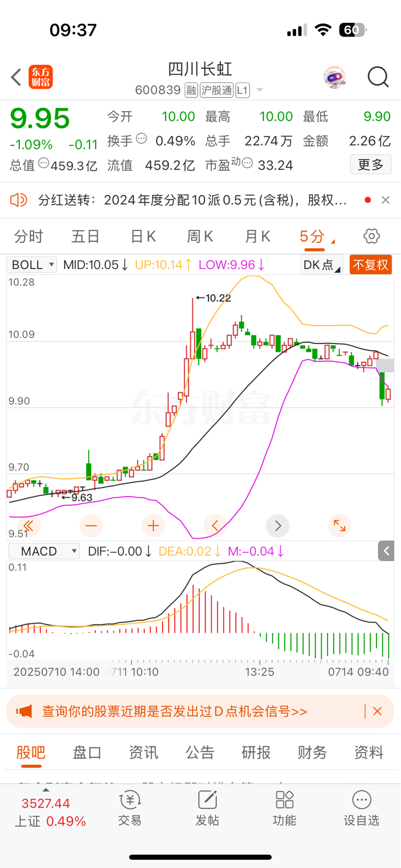Select the 财务 tab
This screenshot has height=868, width=401.
tap(312, 752)
